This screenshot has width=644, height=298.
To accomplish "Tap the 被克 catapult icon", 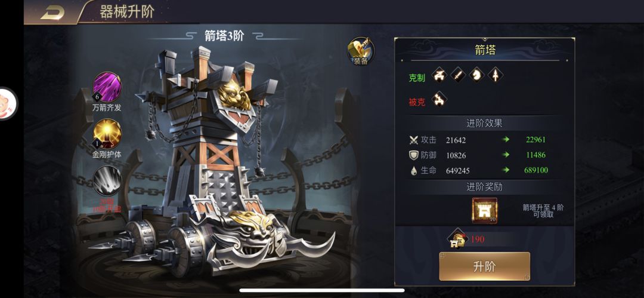I will pos(439,100).
